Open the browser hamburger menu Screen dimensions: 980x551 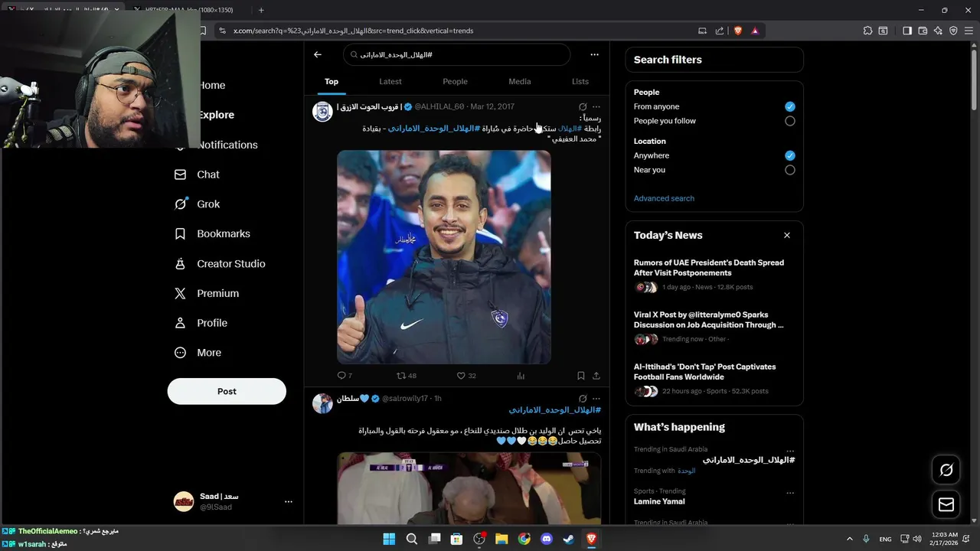click(969, 31)
